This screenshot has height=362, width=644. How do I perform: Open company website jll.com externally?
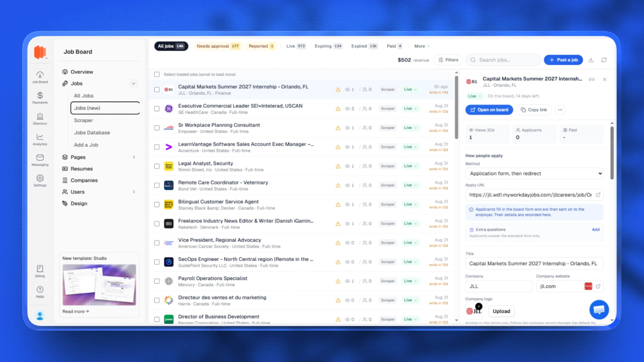click(598, 286)
